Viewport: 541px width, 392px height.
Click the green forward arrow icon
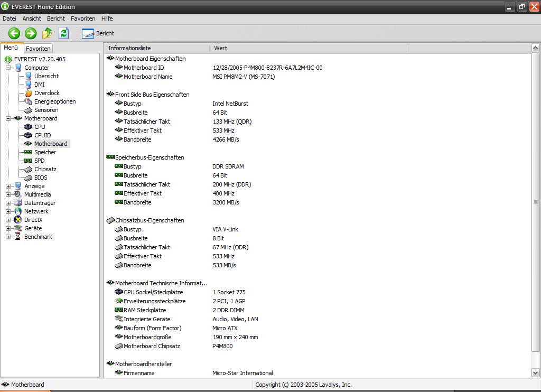pos(31,33)
